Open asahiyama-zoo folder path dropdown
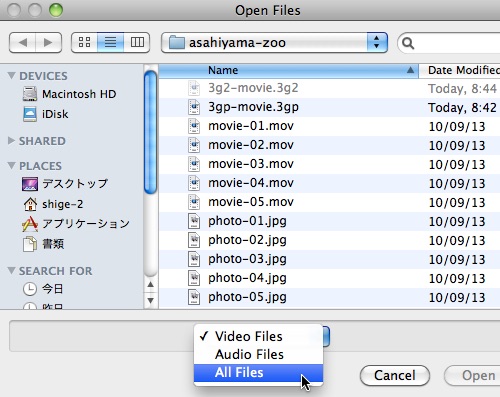This screenshot has height=397, width=500. pos(274,42)
